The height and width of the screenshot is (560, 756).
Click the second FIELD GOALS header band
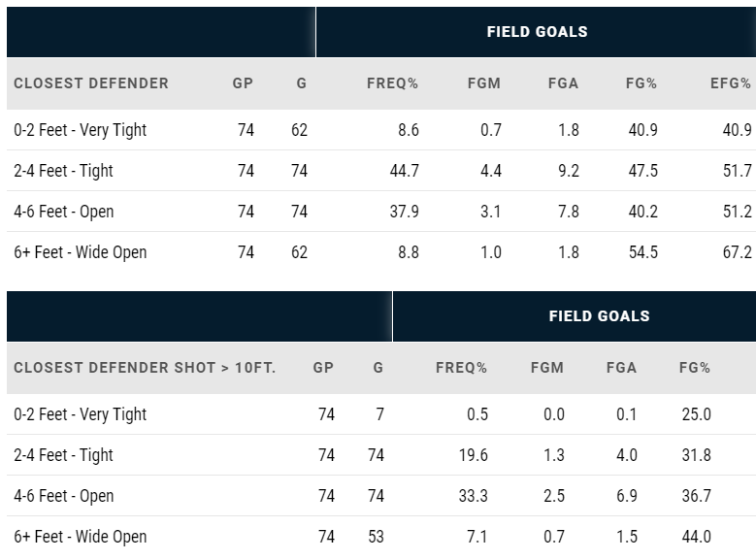[x=575, y=316]
